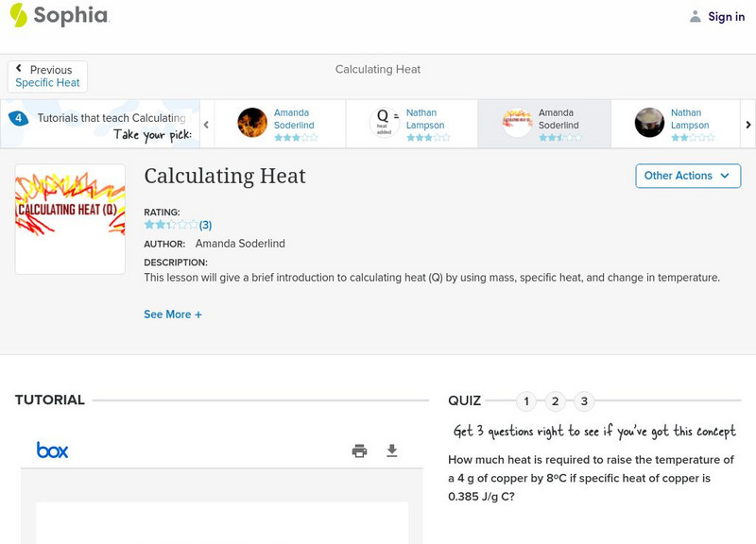Click the Sign in link
The height and width of the screenshot is (544, 756).
[726, 16]
